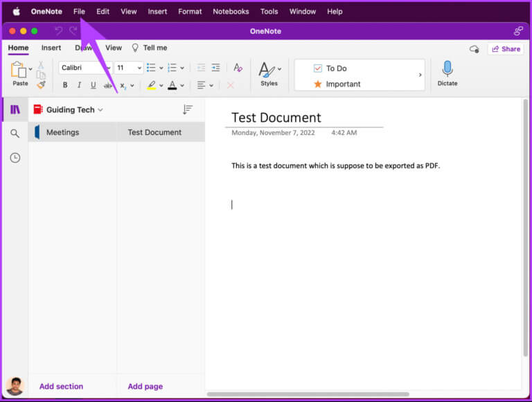Decrease the indent
532x402 pixels.
click(x=201, y=67)
